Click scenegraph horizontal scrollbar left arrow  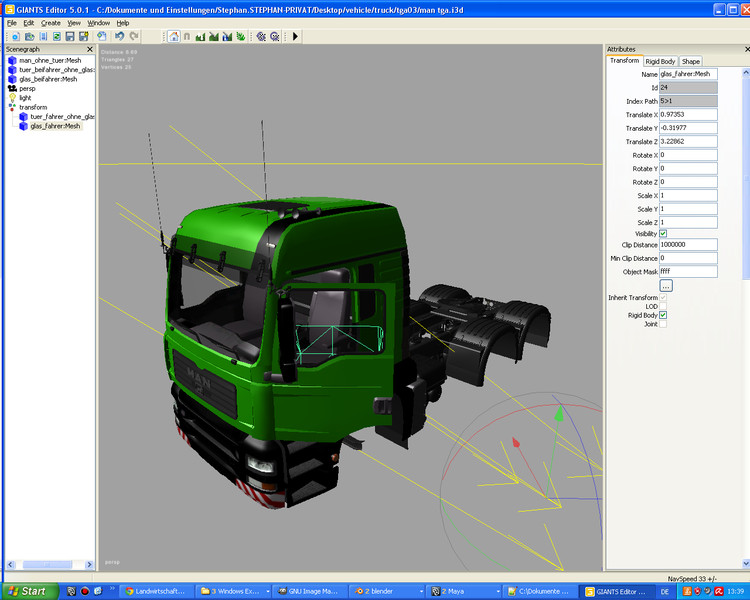(11, 565)
